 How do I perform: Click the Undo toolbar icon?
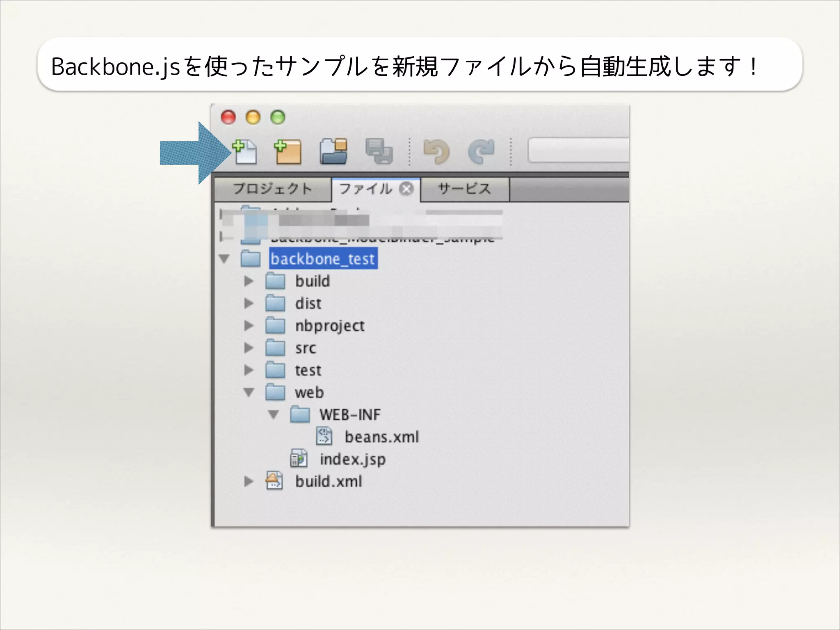[x=436, y=152]
